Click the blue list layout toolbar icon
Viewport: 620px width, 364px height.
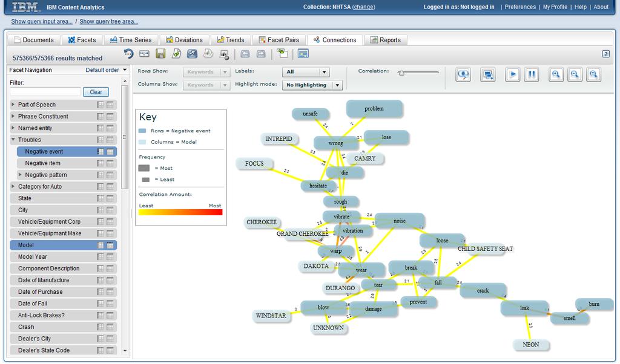click(x=303, y=54)
